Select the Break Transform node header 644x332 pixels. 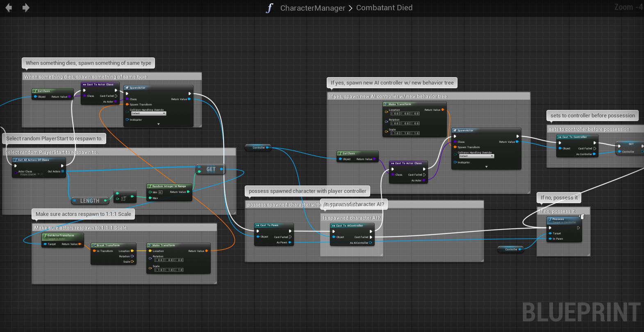[x=113, y=245]
